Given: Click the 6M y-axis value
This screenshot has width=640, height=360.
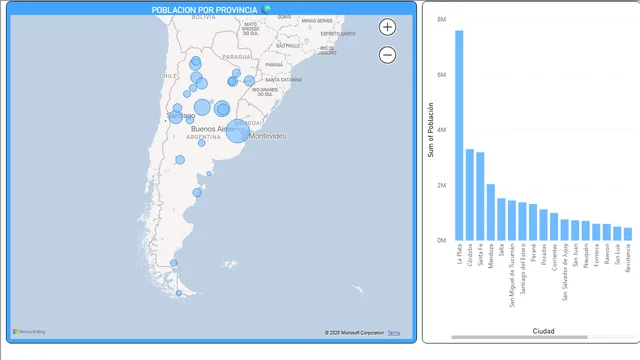Looking at the screenshot, I should [442, 75].
